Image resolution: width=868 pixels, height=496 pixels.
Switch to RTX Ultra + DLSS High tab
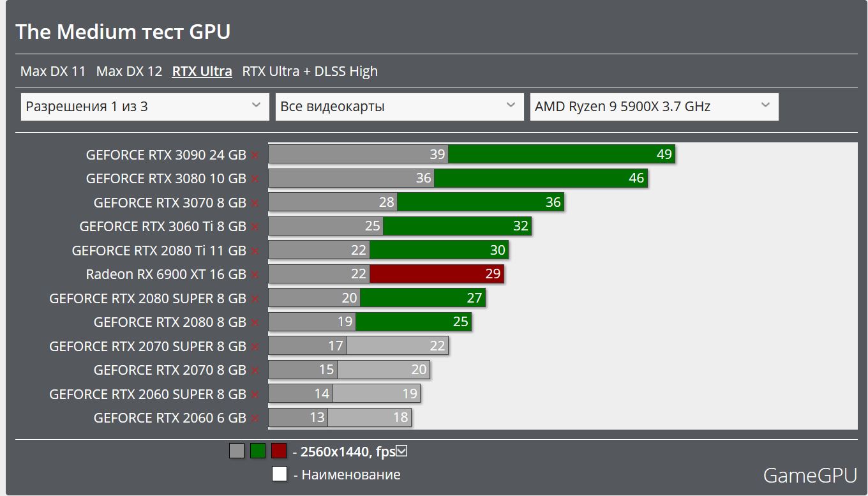[310, 71]
